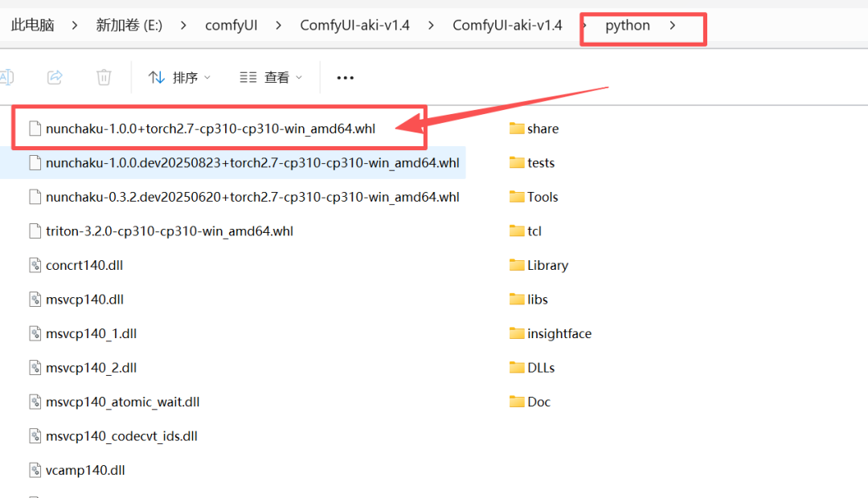Open the three-dots more options menu
Viewport: 868px width, 498px height.
345,78
